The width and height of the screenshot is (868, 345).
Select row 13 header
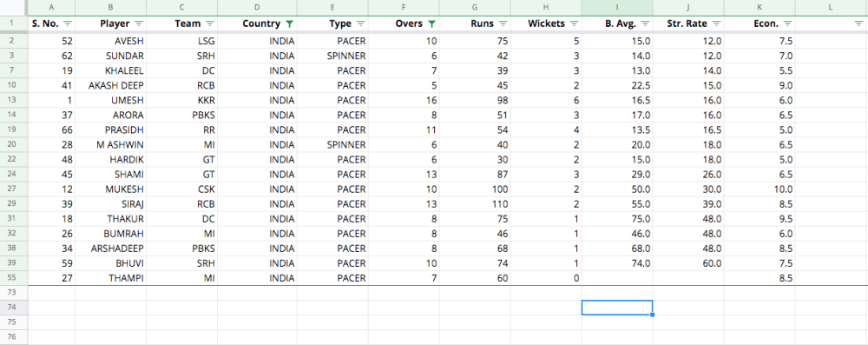14,101
